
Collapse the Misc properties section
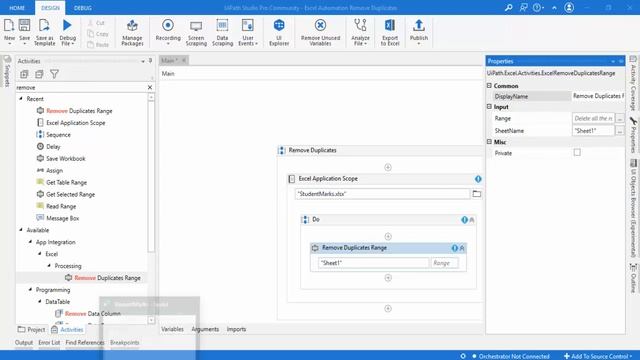489,142
